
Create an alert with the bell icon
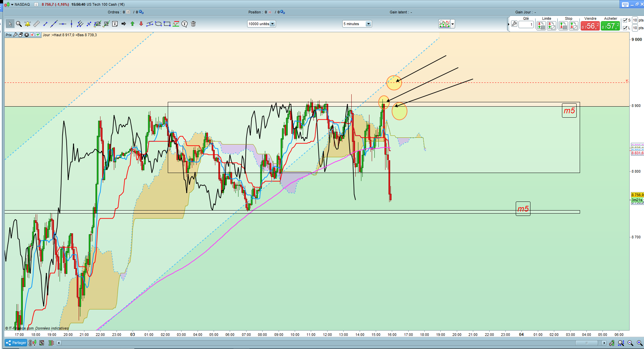coord(27,24)
